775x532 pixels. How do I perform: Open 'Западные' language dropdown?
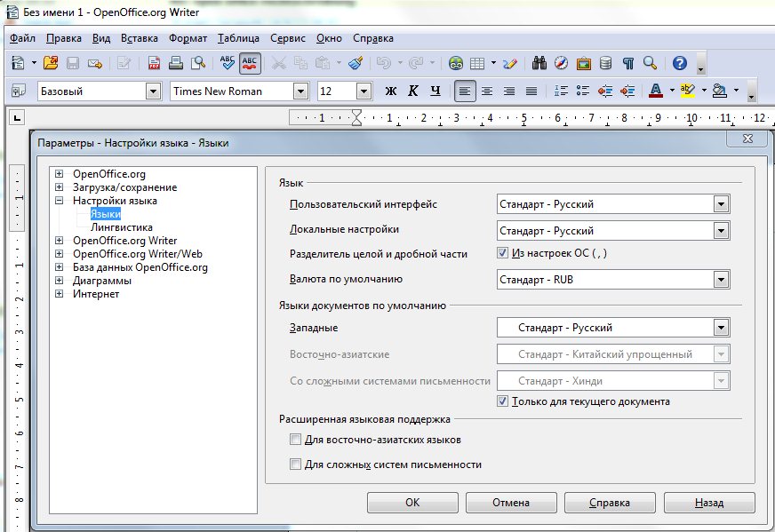(721, 328)
